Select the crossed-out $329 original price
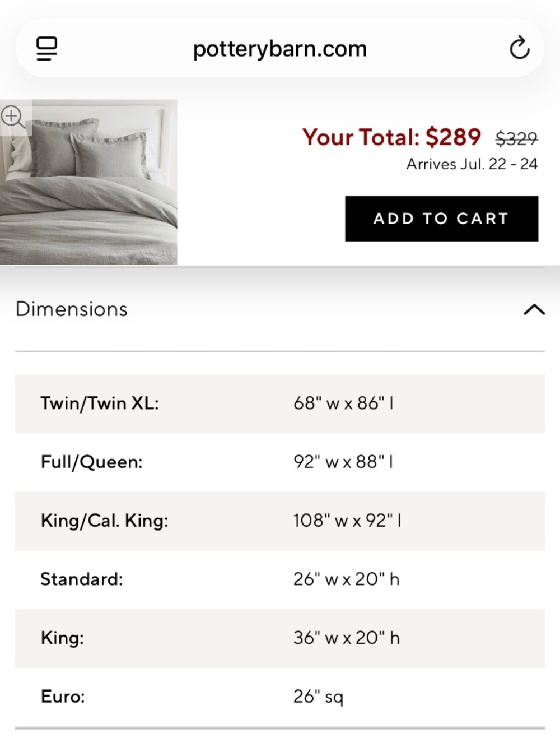This screenshot has width=560, height=747. [x=516, y=138]
